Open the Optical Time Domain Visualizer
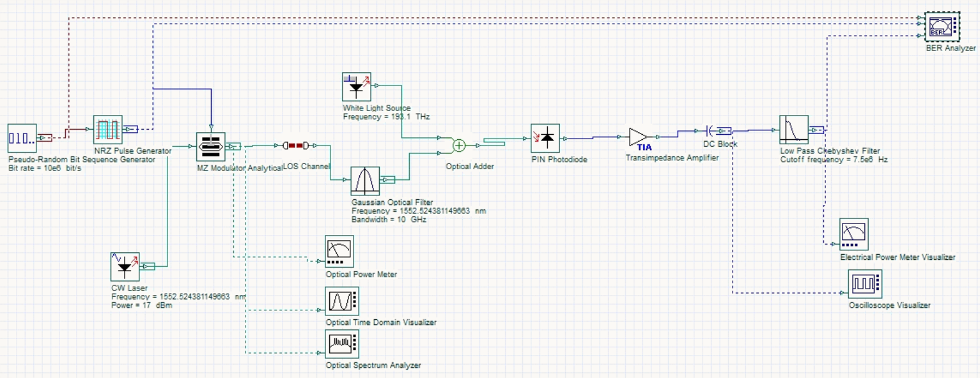Image resolution: width=980 pixels, height=378 pixels. [x=341, y=301]
